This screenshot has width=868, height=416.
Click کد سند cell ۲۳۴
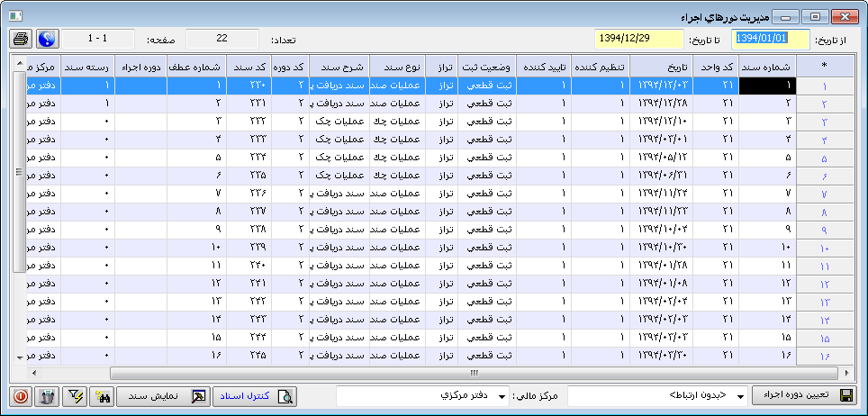[249, 158]
